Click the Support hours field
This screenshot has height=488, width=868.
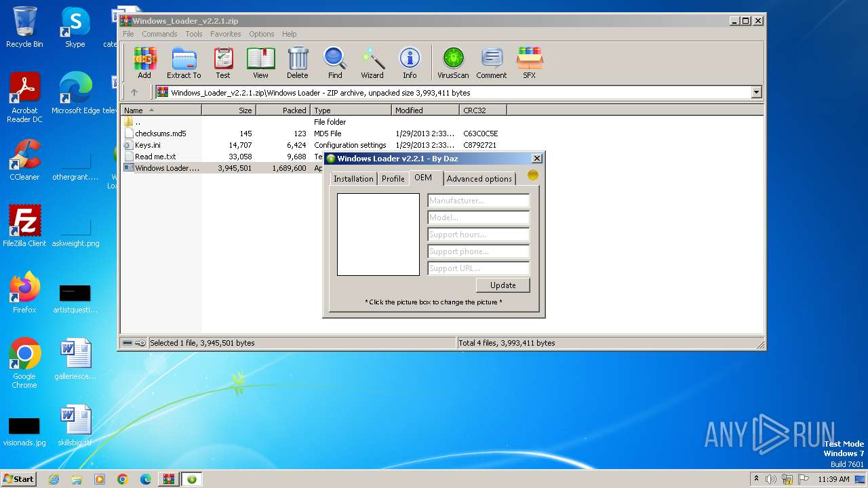478,235
